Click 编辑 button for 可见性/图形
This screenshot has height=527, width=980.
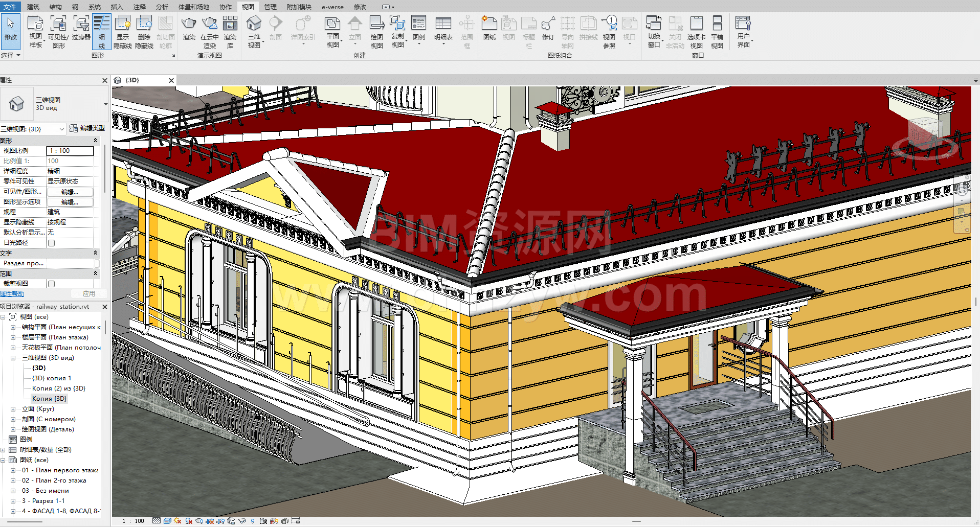coord(70,192)
